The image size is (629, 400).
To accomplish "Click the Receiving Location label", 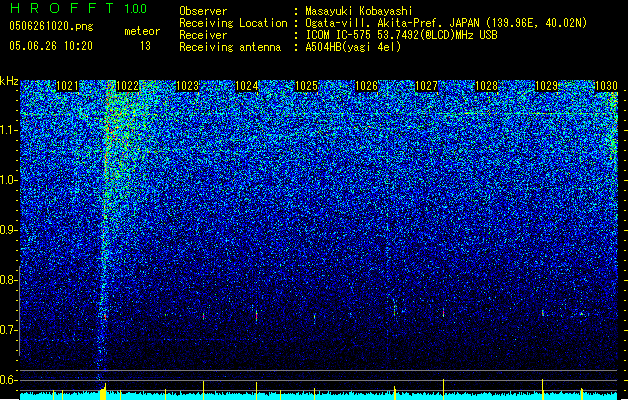I will [233, 23].
